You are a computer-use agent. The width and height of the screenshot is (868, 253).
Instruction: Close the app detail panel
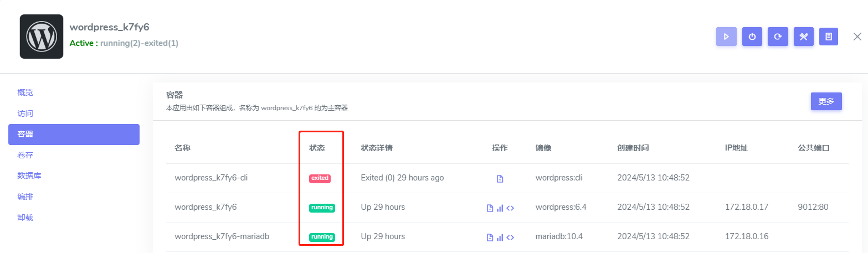857,37
